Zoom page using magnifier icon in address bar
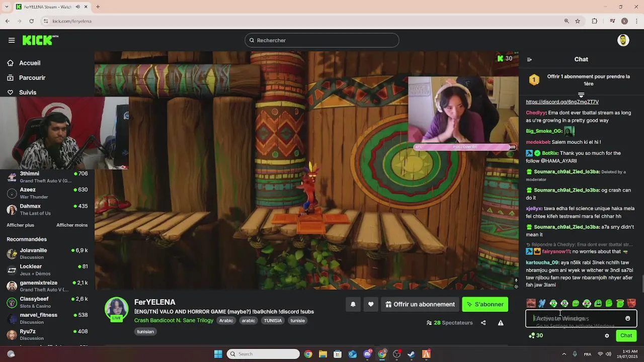644x362 pixels. pos(567,21)
